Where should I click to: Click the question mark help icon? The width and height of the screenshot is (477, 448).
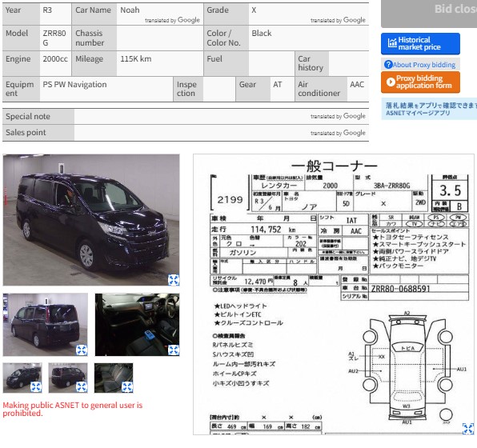pos(388,65)
